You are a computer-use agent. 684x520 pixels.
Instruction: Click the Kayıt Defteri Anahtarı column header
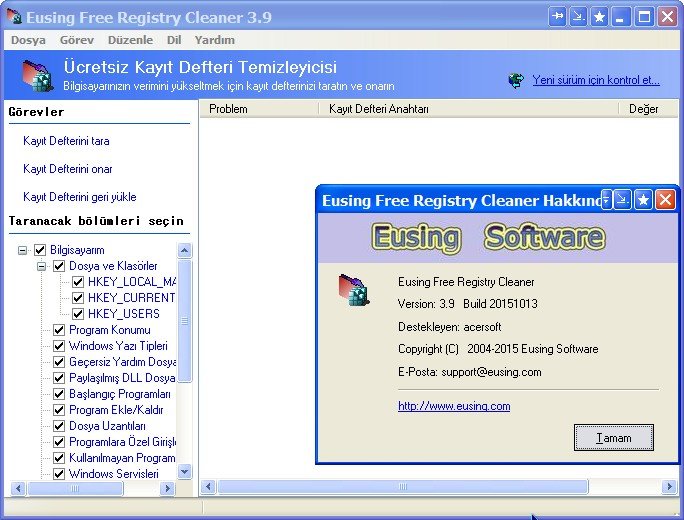469,109
